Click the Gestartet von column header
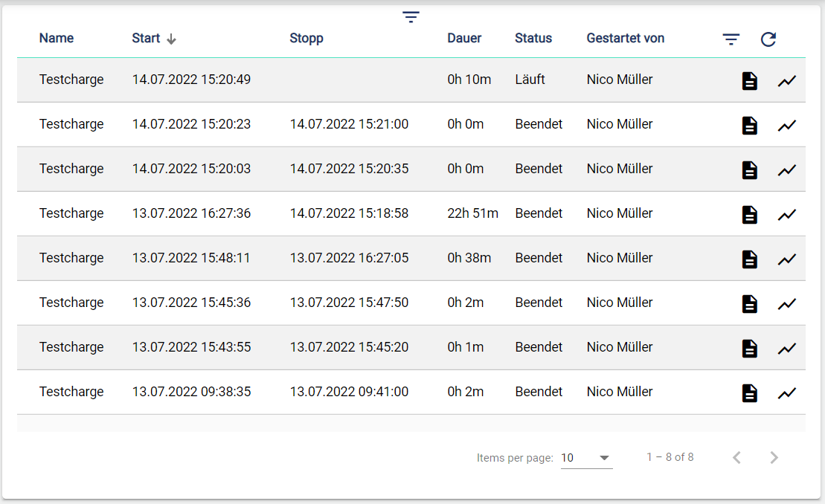 [x=625, y=39]
